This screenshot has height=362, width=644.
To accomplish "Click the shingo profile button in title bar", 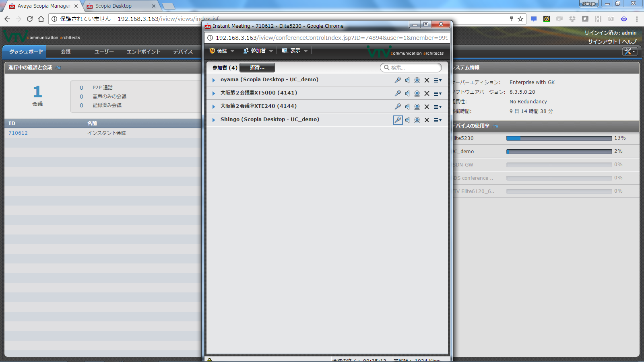I will 588,4.
